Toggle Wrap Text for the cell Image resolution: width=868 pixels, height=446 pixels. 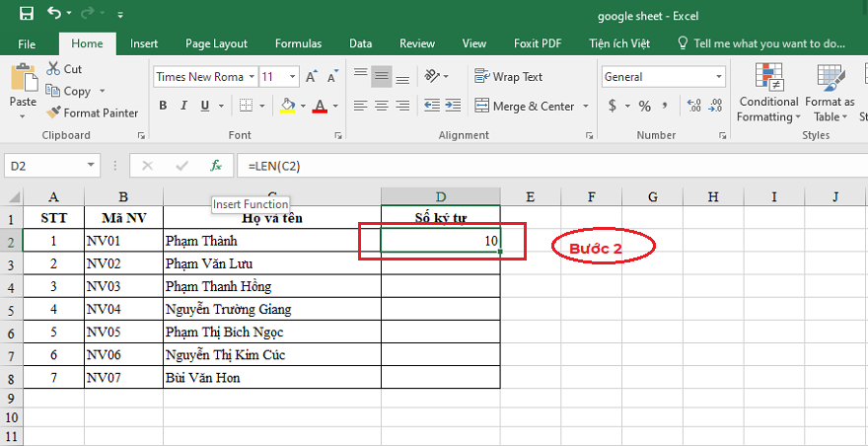pos(508,77)
